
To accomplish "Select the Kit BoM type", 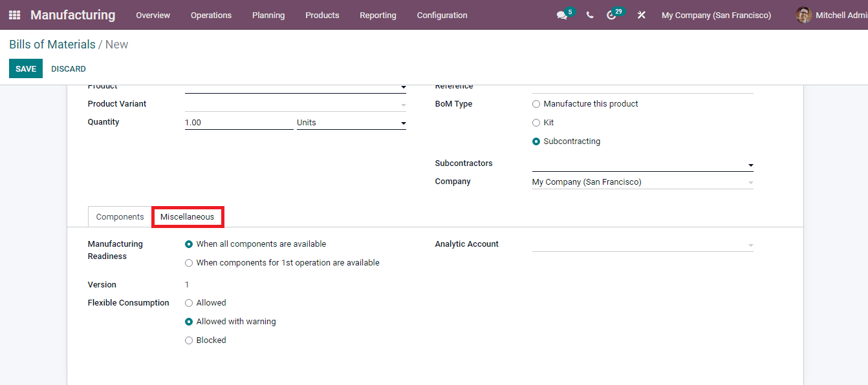I will [536, 123].
